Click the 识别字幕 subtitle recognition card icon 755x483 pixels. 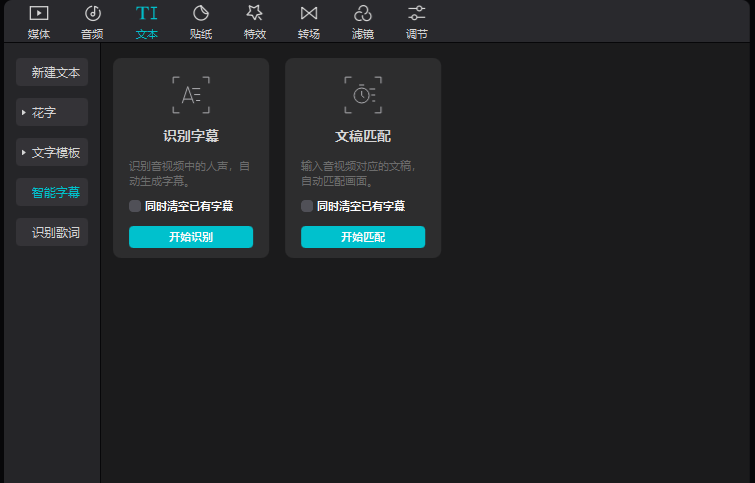click(191, 95)
